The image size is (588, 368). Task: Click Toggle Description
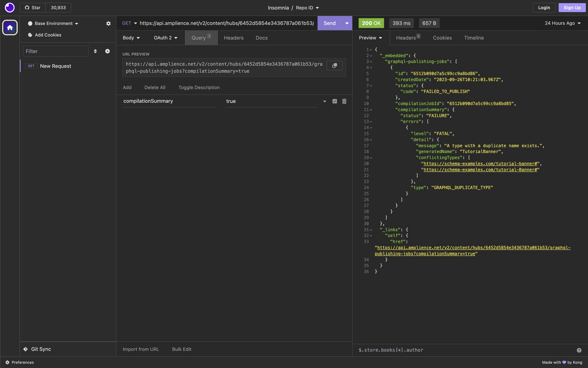199,87
